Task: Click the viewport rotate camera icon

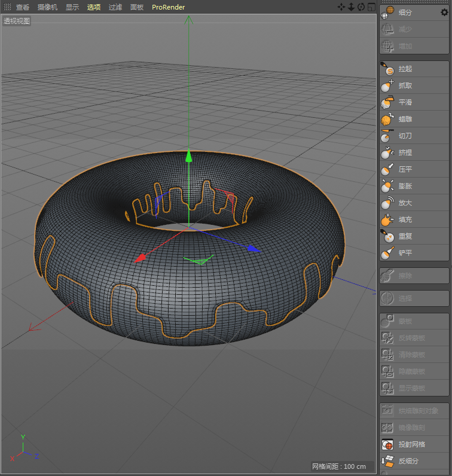Action: tap(361, 7)
